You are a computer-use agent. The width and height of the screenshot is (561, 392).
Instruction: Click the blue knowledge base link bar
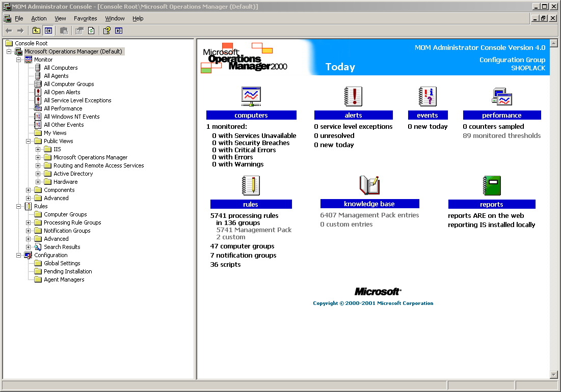click(x=369, y=204)
